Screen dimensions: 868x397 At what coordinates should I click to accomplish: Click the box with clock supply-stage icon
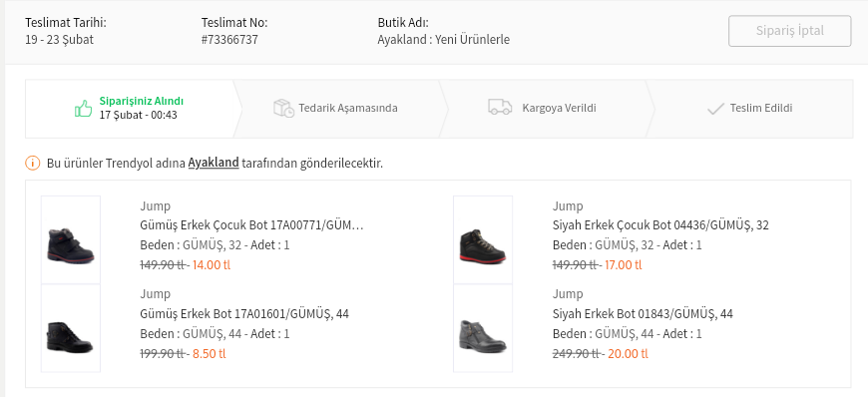pos(283,108)
